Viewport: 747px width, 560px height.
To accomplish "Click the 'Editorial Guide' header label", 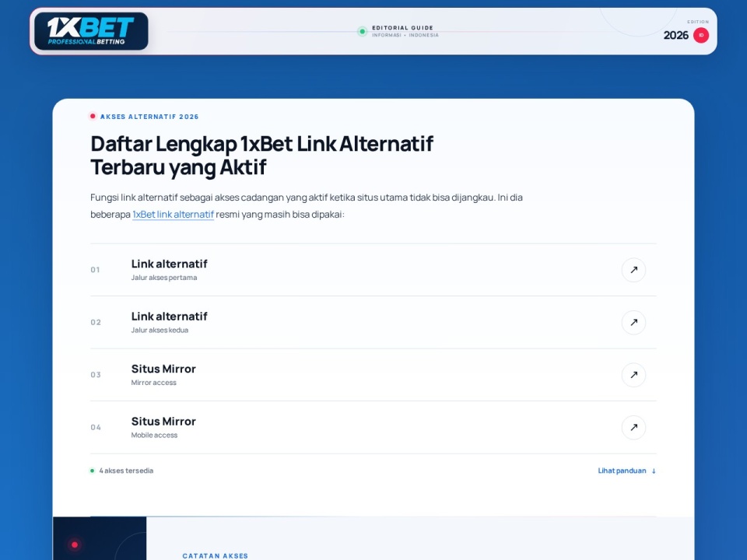I will [x=402, y=28].
